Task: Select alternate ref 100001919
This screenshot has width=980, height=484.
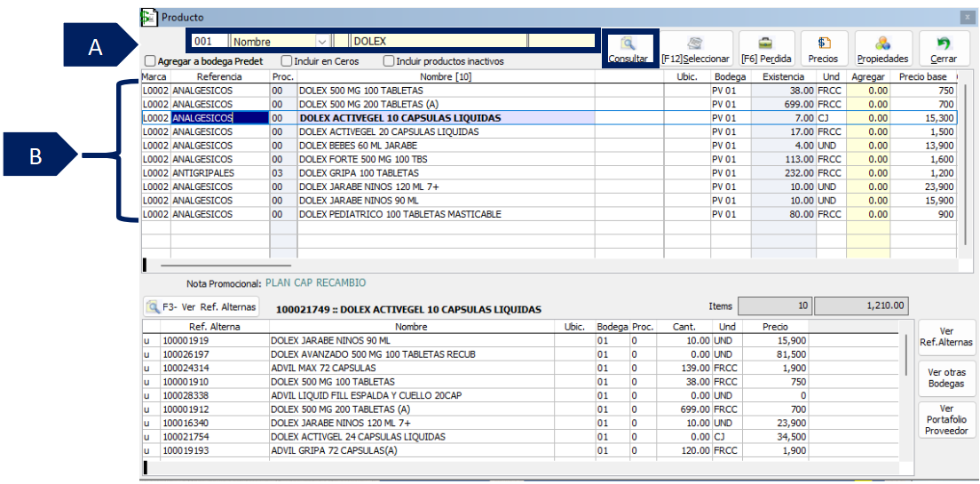Action: click(x=215, y=341)
